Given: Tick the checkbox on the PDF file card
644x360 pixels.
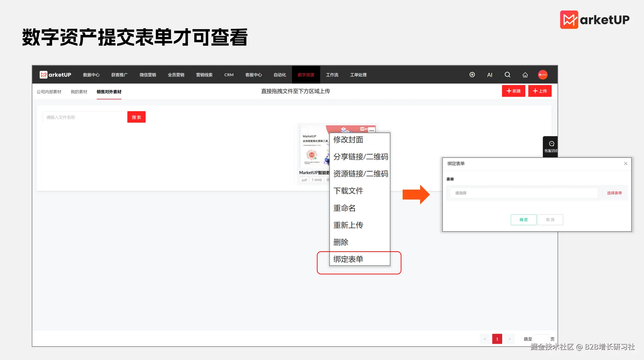Looking at the screenshot, I should pyautogui.click(x=305, y=130).
